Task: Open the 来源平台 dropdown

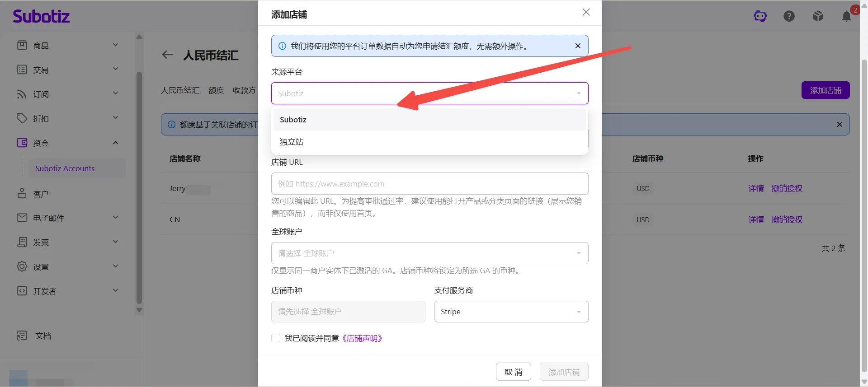Action: click(429, 93)
